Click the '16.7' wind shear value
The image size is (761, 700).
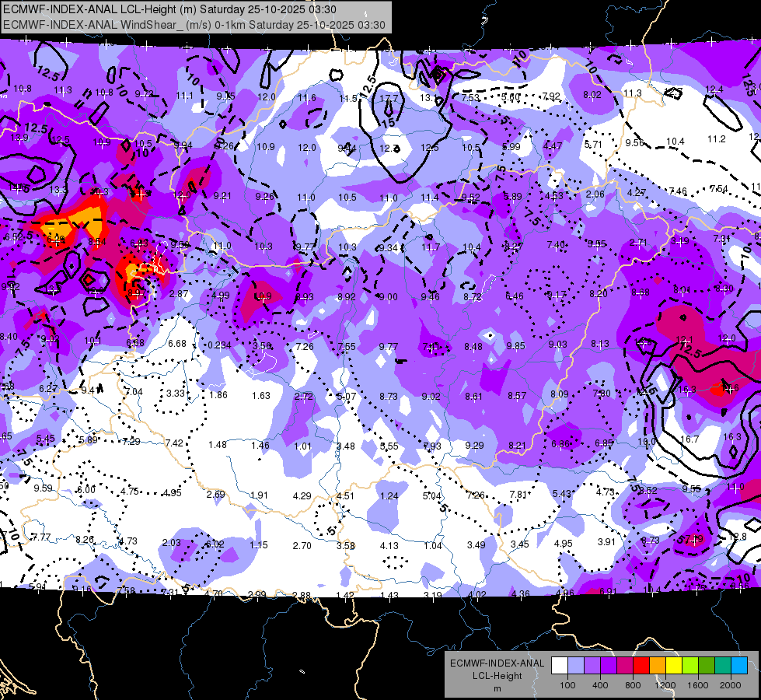[x=689, y=439]
